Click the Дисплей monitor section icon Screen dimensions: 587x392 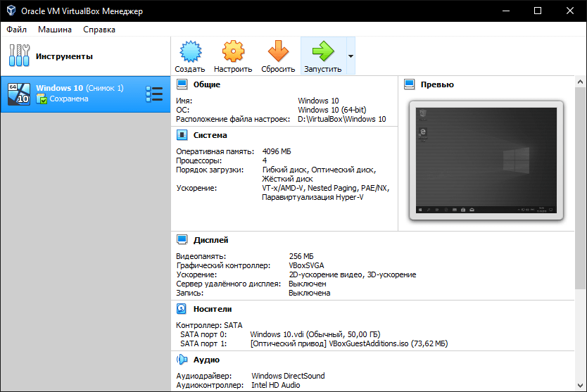click(182, 240)
